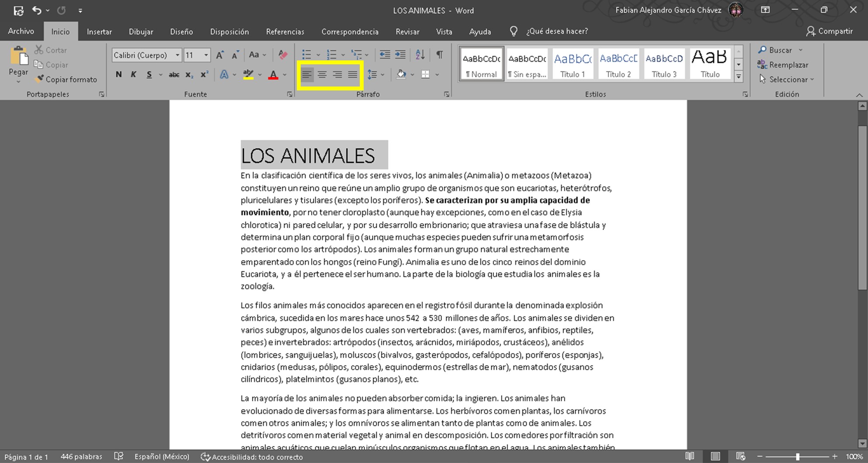Toggle italic formatting with K button
This screenshot has height=463, width=868.
[133, 75]
